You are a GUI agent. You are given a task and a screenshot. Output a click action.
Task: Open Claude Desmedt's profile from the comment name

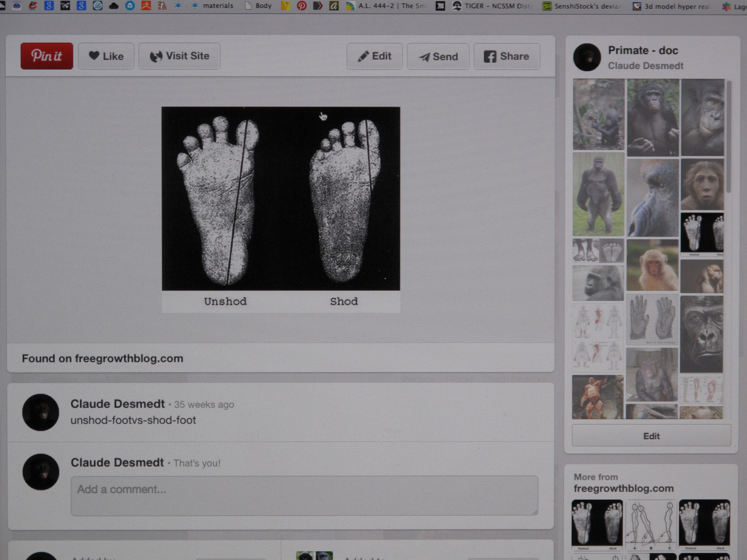click(118, 404)
